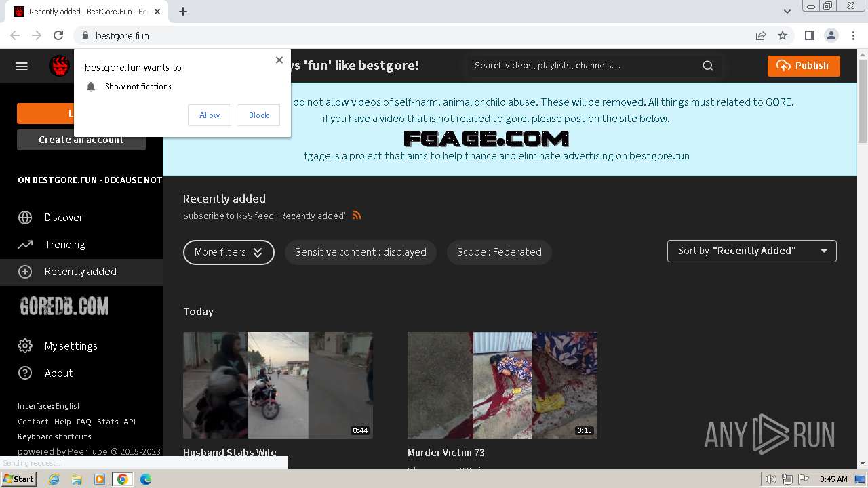Click the browser Back arrow
The image size is (868, 488).
15,35
